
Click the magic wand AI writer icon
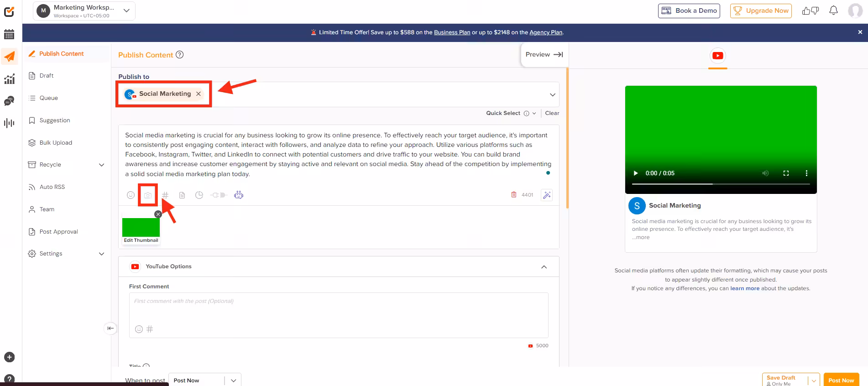[x=547, y=195]
